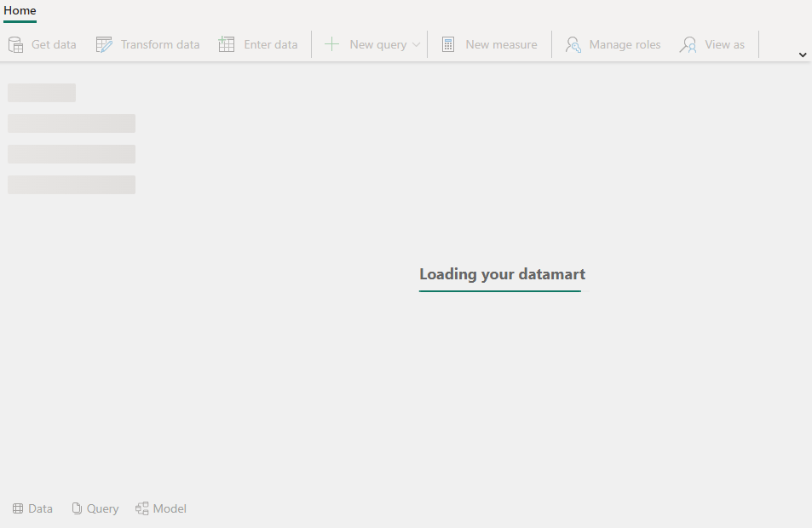Click the Get data label
The height and width of the screenshot is (528, 812).
click(x=54, y=44)
